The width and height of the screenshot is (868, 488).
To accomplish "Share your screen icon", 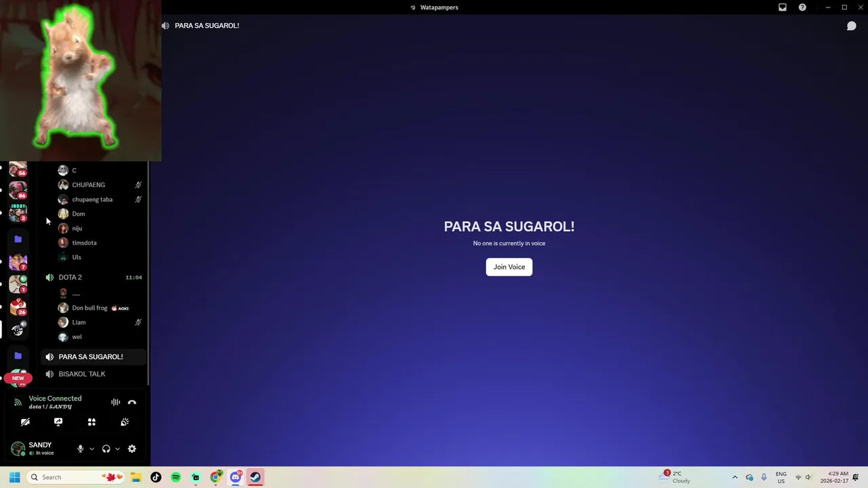I will [x=58, y=422].
